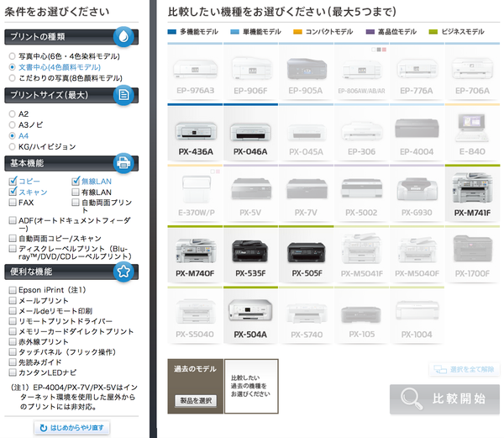Click the water drop icon for プリントの種類
The image size is (504, 438).
[x=123, y=37]
